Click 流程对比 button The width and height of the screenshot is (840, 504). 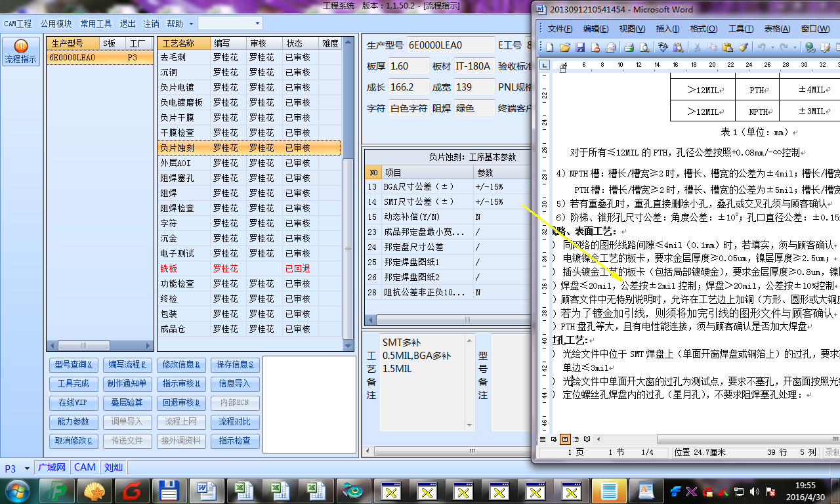pos(236,421)
